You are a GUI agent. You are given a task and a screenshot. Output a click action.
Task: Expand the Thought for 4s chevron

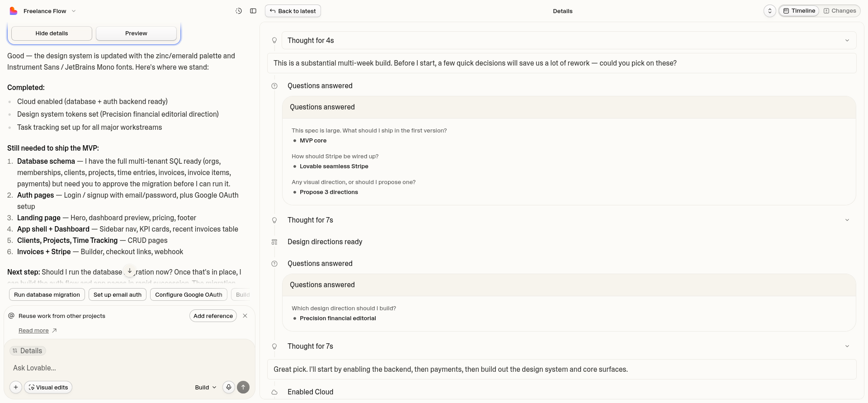[847, 41]
